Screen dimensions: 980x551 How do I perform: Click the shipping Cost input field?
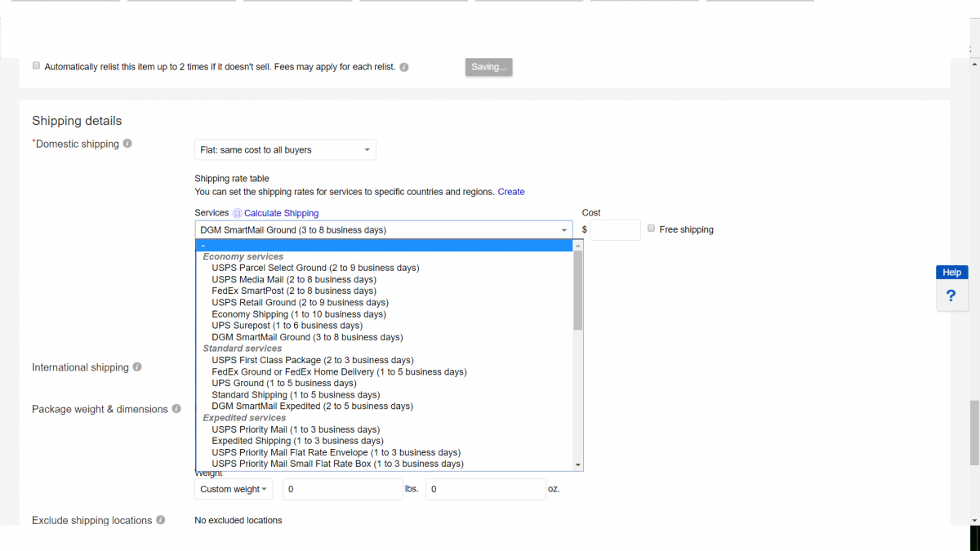[x=616, y=230]
